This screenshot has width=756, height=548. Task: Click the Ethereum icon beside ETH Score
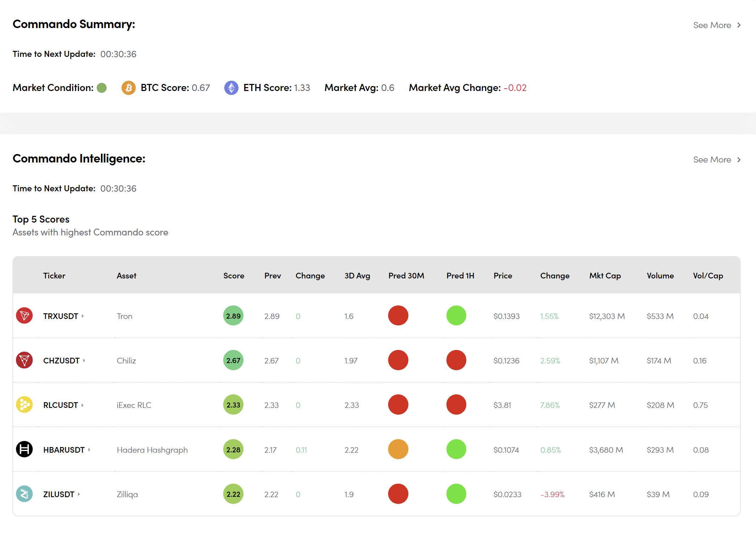(x=231, y=87)
